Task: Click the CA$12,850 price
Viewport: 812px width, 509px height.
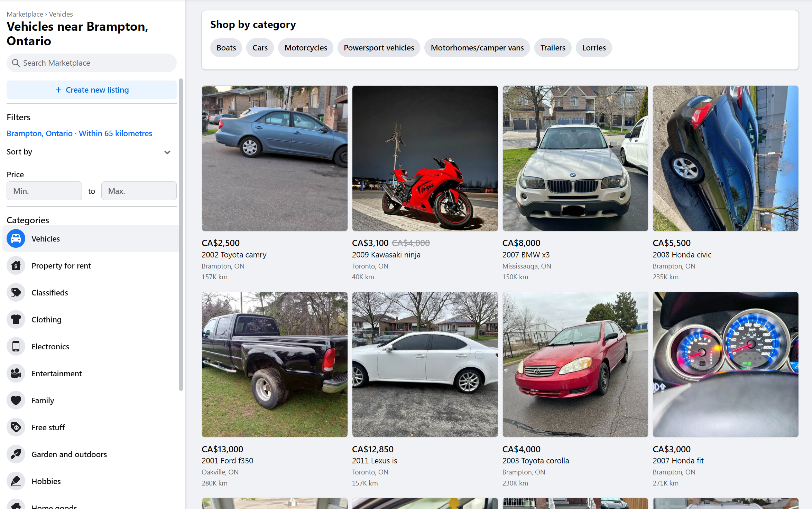Action: pos(373,449)
